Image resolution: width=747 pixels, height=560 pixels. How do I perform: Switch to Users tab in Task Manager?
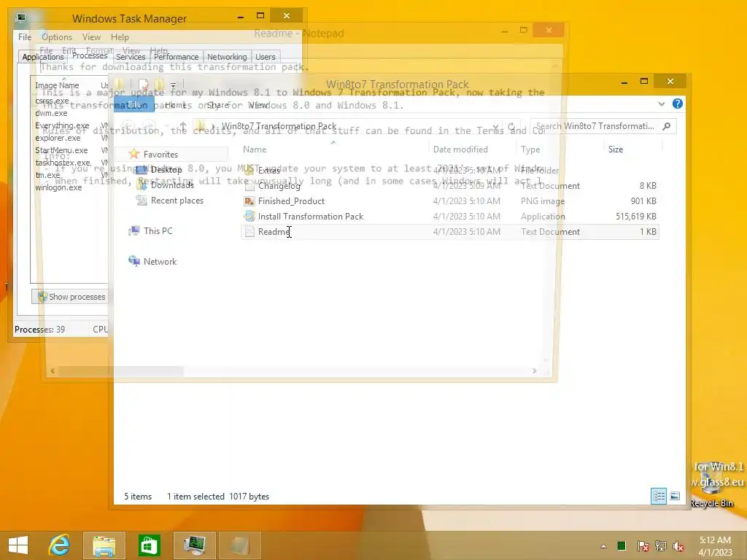pos(266,57)
